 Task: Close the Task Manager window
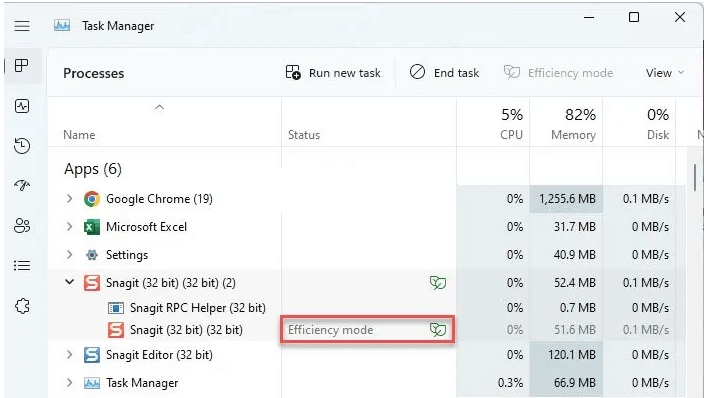pyautogui.click(x=680, y=18)
